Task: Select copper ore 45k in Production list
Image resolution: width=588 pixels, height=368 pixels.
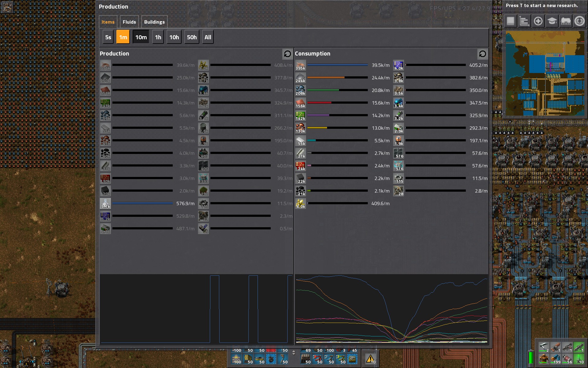Action: coord(105,141)
